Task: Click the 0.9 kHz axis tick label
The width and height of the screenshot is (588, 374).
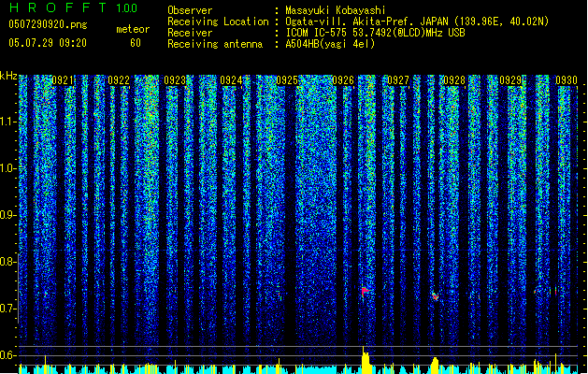Action: tap(8, 215)
